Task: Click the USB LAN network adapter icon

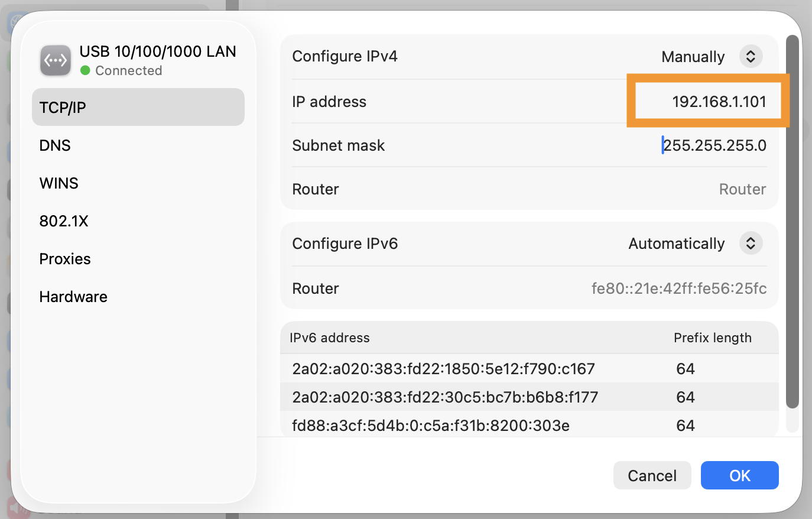Action: tap(56, 60)
